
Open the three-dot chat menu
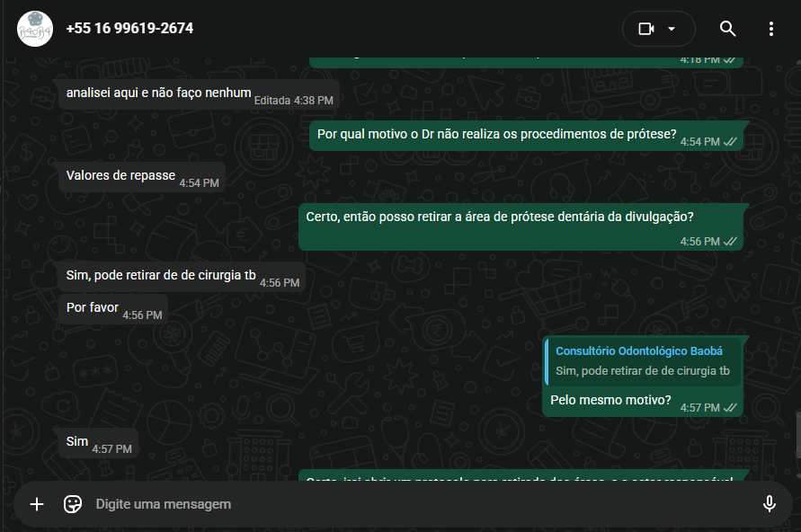770,29
